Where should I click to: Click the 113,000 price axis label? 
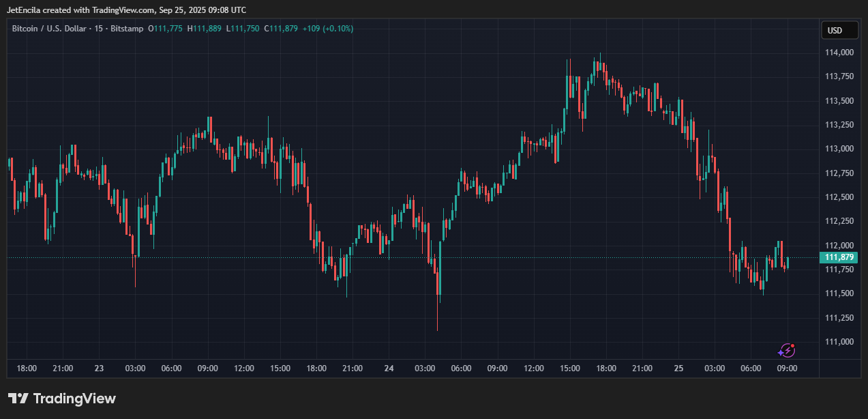[840, 149]
